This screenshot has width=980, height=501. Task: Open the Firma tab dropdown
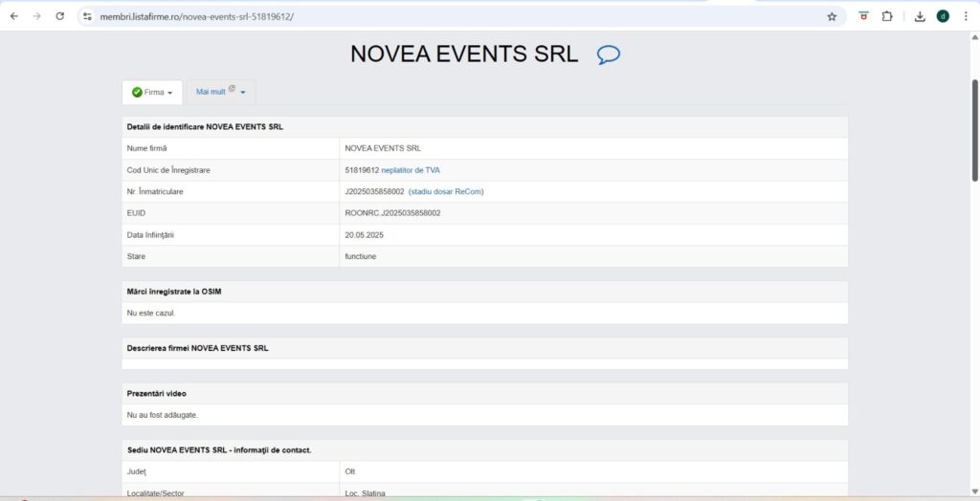pos(152,93)
